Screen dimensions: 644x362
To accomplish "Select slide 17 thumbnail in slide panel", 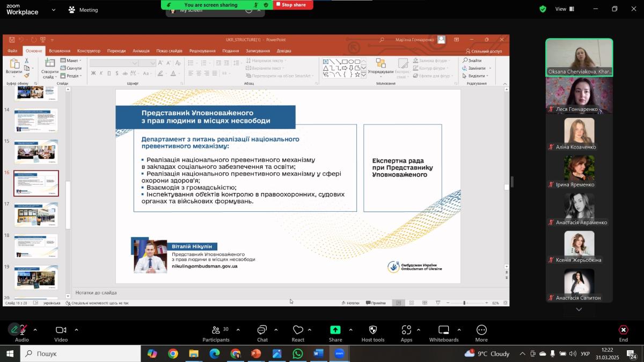I will tap(36, 215).
